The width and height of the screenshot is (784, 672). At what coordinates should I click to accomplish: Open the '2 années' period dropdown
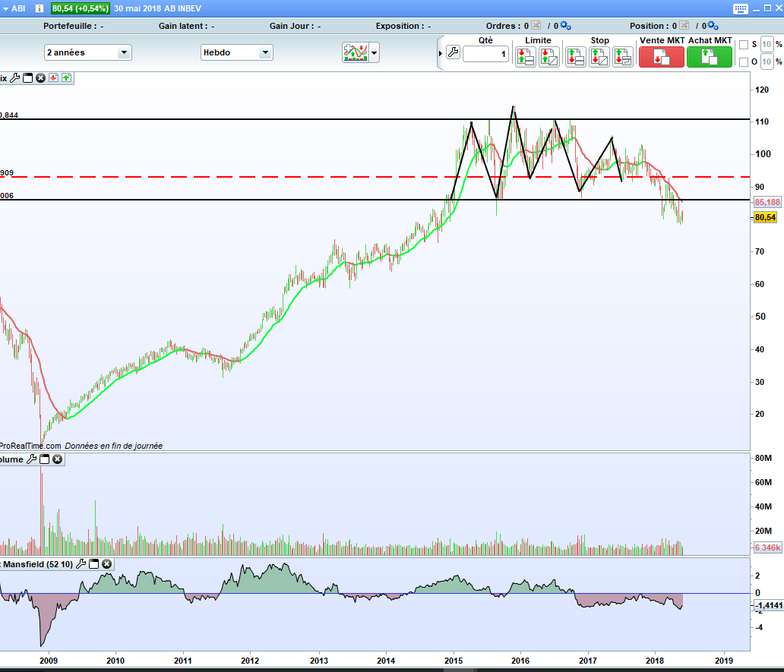(88, 52)
